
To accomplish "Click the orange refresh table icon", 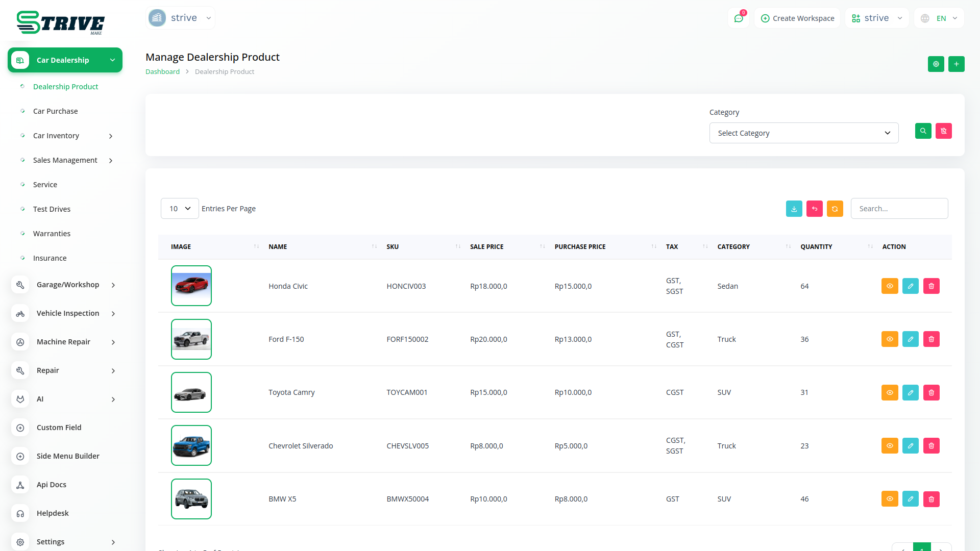I will pyautogui.click(x=835, y=209).
